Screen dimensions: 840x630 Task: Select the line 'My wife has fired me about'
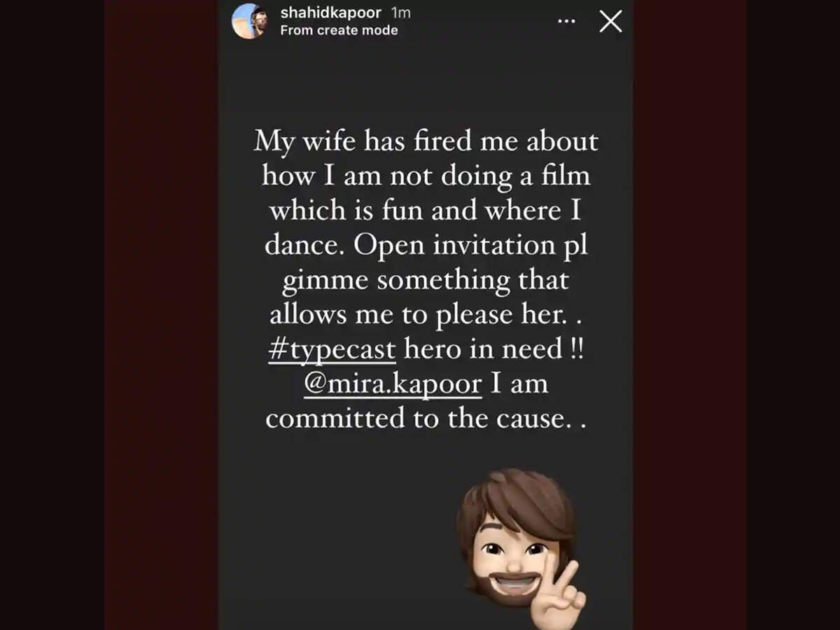pyautogui.click(x=426, y=142)
